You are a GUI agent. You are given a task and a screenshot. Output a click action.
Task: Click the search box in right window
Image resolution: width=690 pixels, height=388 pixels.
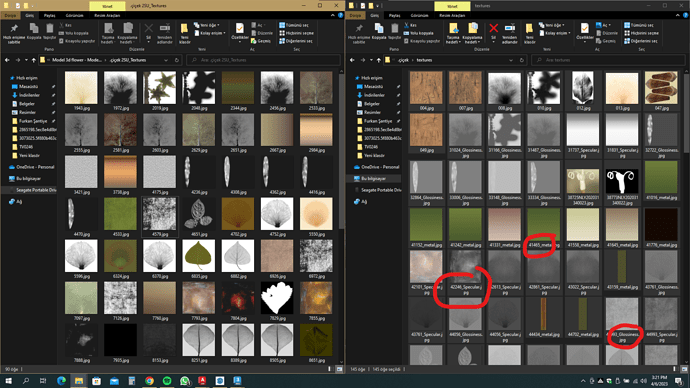pos(608,60)
